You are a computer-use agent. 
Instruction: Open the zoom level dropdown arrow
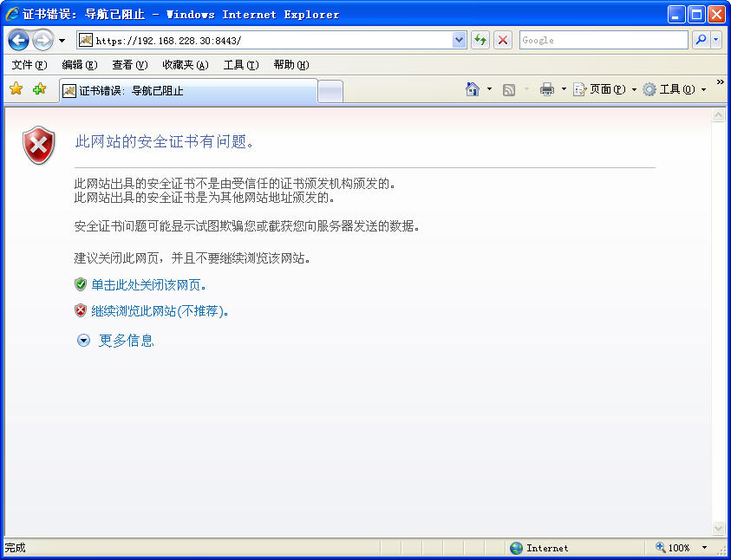(x=704, y=548)
